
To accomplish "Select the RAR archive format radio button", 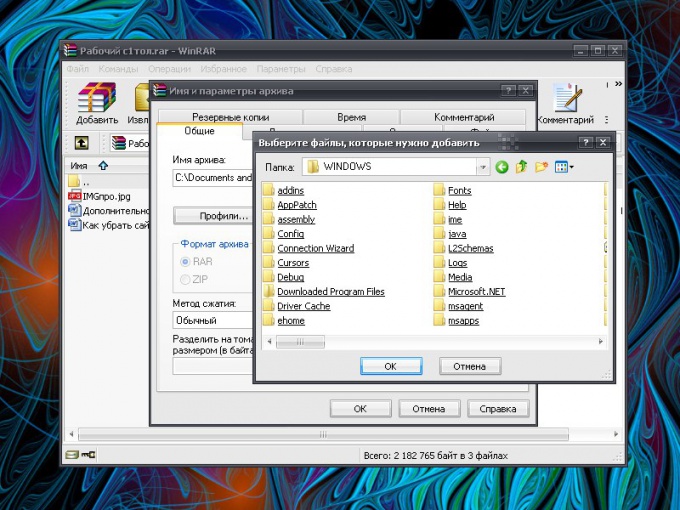I will tap(185, 262).
